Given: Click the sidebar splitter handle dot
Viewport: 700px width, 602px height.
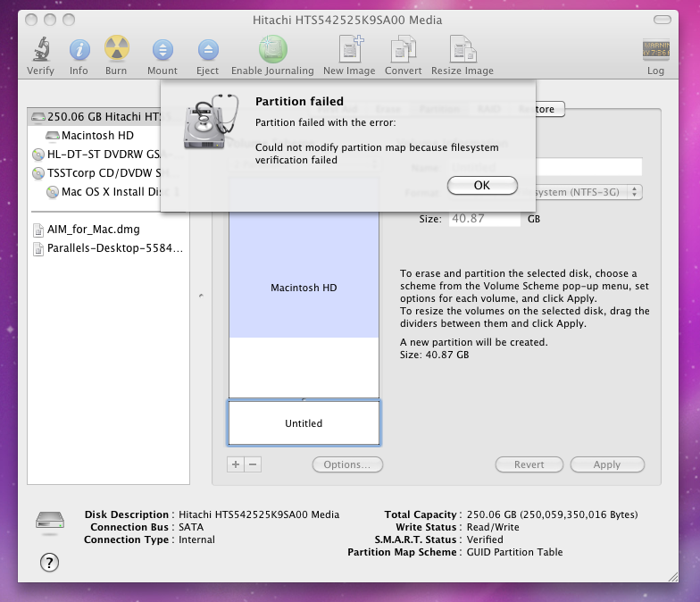Looking at the screenshot, I should tap(201, 295).
